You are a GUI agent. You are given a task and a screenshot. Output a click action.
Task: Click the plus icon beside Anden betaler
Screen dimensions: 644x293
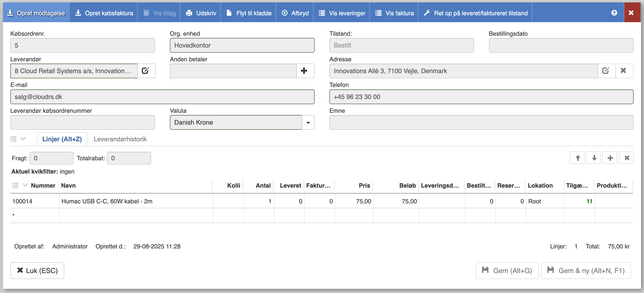[304, 71]
